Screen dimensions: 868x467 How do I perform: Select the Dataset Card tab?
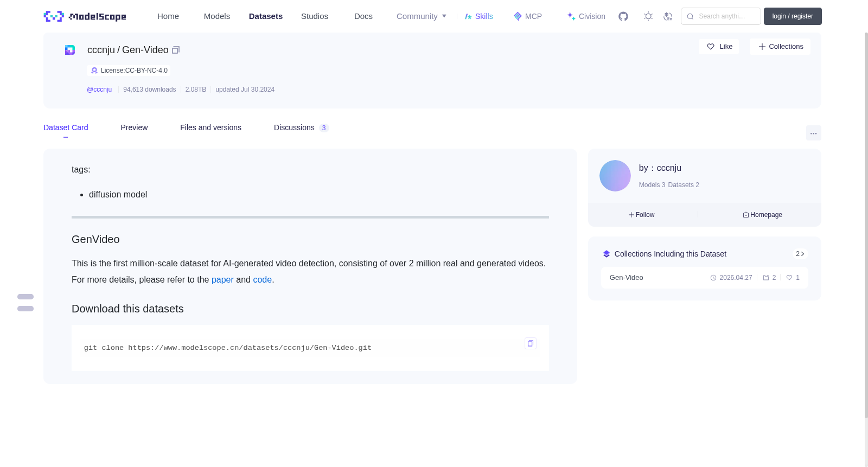click(66, 127)
